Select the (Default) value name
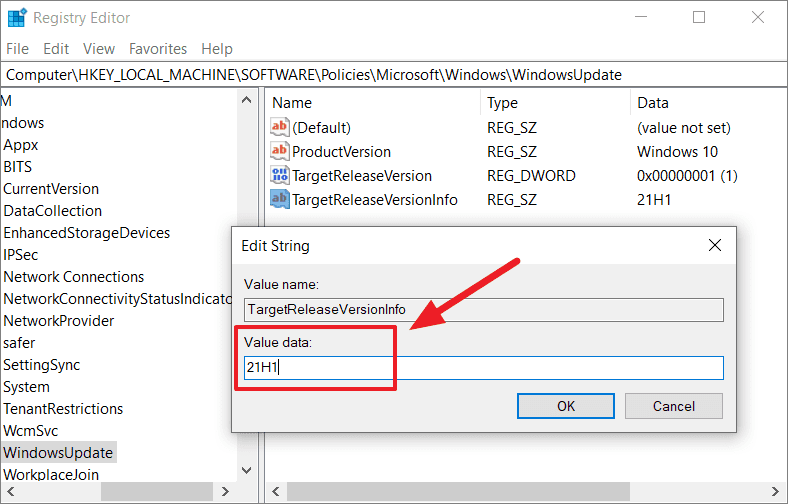The height and width of the screenshot is (504, 788). point(322,128)
